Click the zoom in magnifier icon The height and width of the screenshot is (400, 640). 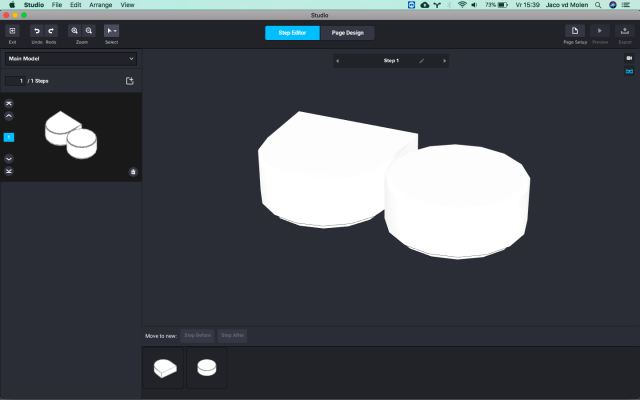pyautogui.click(x=75, y=32)
